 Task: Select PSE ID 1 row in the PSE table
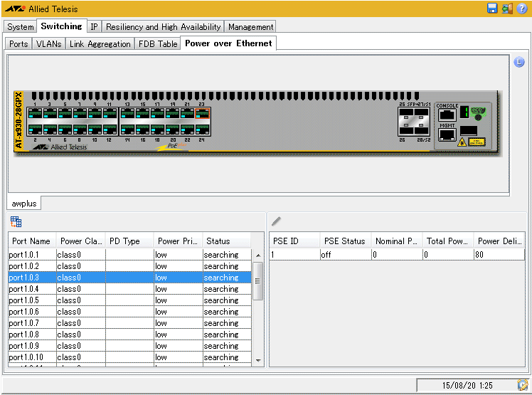coord(294,255)
